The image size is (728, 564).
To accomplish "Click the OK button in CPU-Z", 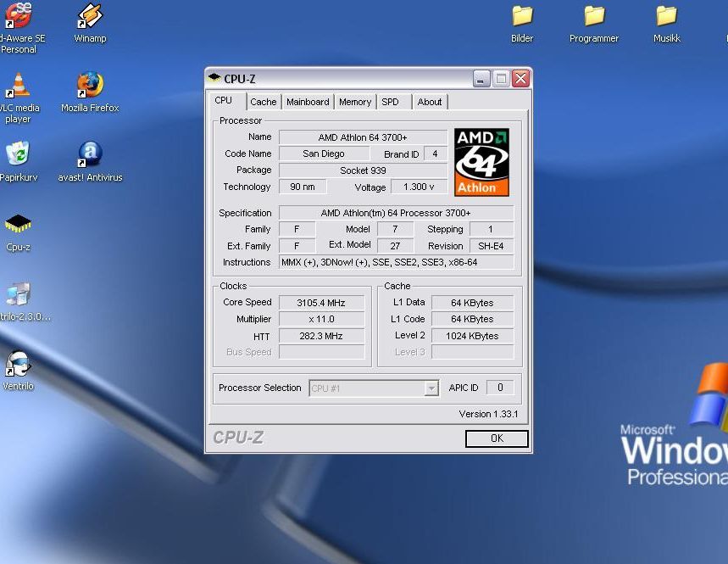I will 497,438.
